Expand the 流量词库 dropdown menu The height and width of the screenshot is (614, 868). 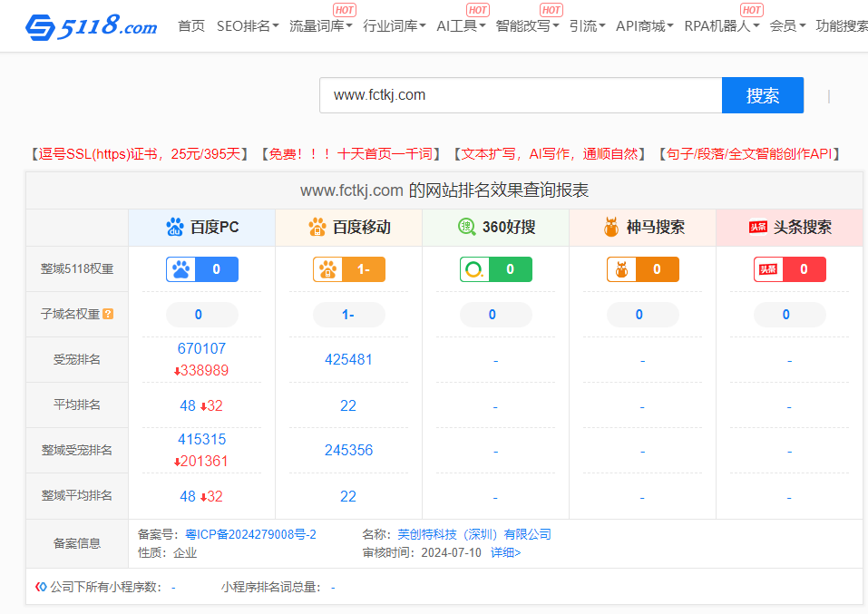click(x=320, y=26)
